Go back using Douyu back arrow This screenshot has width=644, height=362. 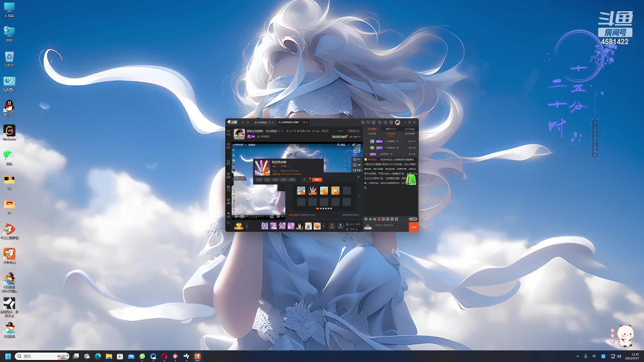(x=243, y=122)
